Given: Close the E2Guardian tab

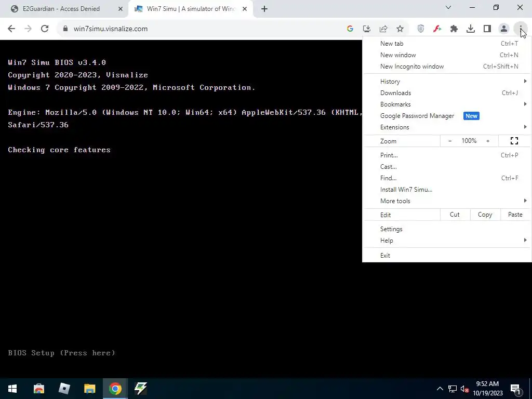Looking at the screenshot, I should 120,9.
